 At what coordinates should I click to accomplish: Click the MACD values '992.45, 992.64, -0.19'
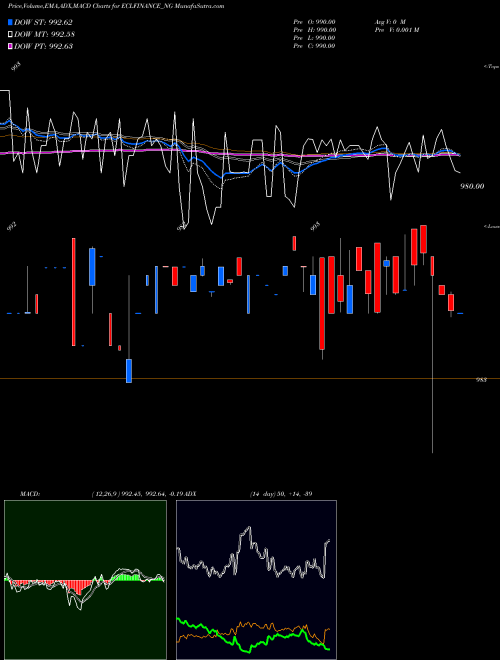[x=152, y=494]
